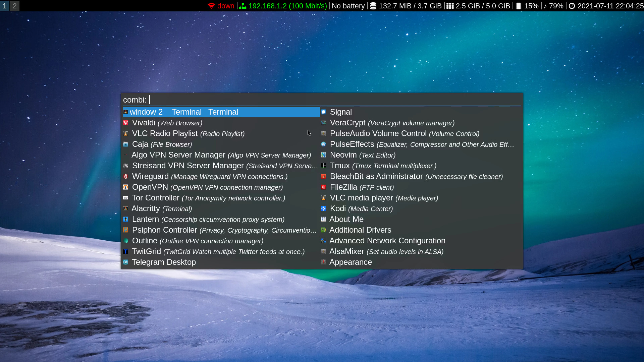
Task: Click the Psiphon Controller icon
Action: click(126, 230)
